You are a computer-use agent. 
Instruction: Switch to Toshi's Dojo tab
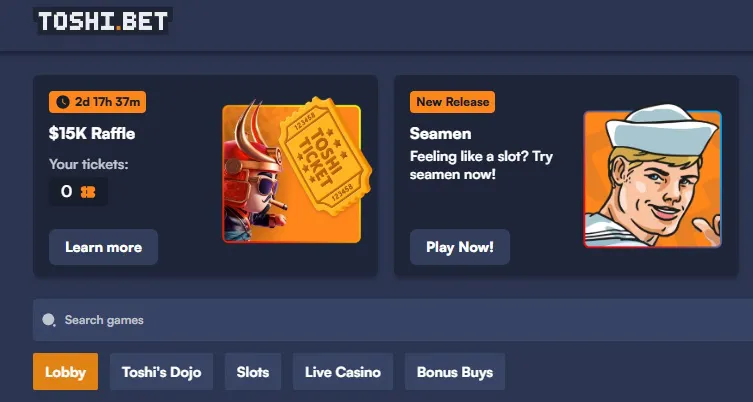(x=161, y=372)
